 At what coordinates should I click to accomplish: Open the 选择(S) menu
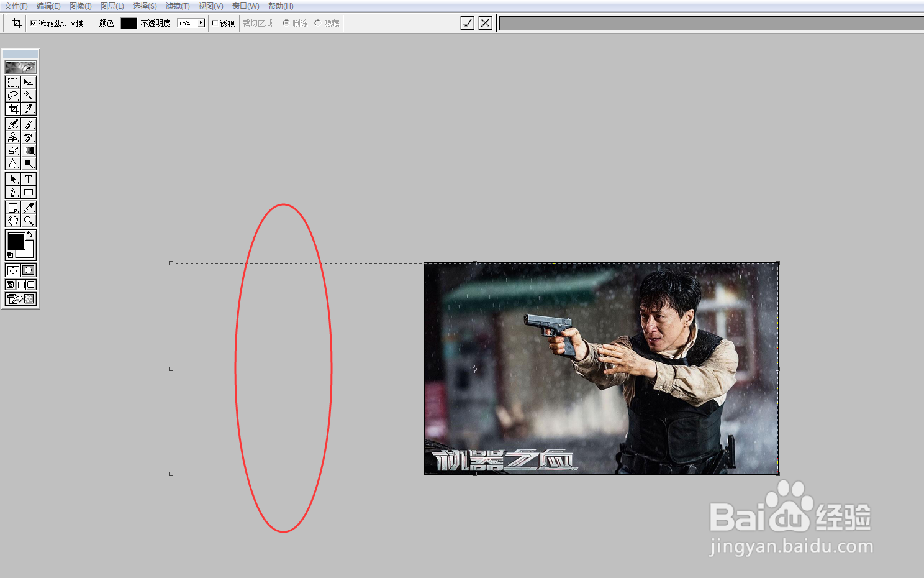click(x=145, y=6)
